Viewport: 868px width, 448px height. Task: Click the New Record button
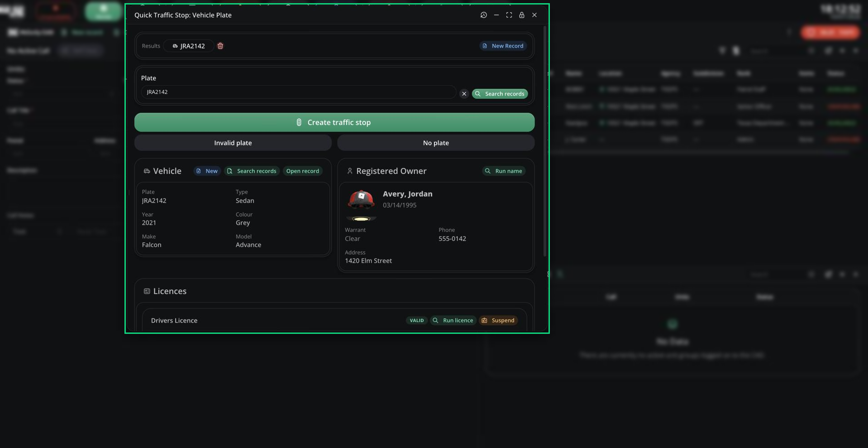(503, 46)
